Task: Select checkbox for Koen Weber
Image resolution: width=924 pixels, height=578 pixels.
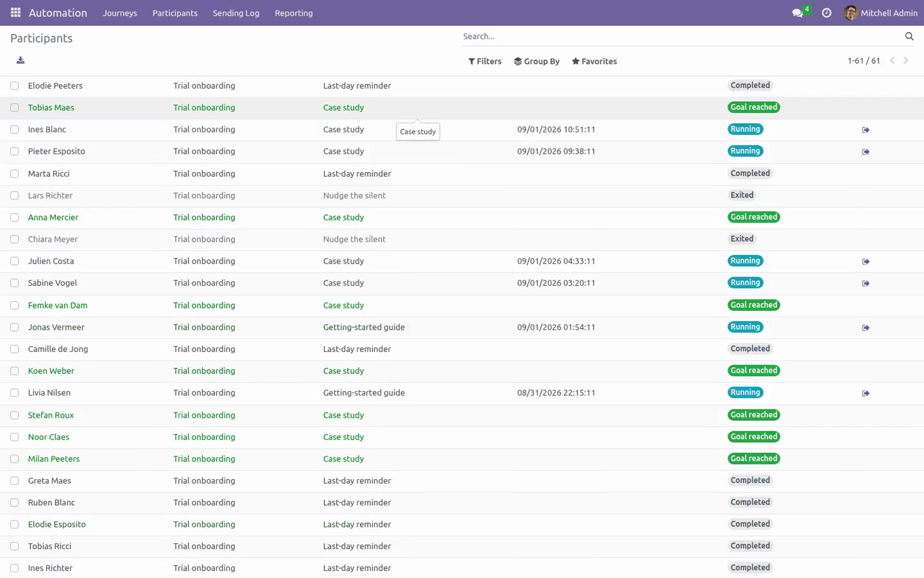Action: 14,371
